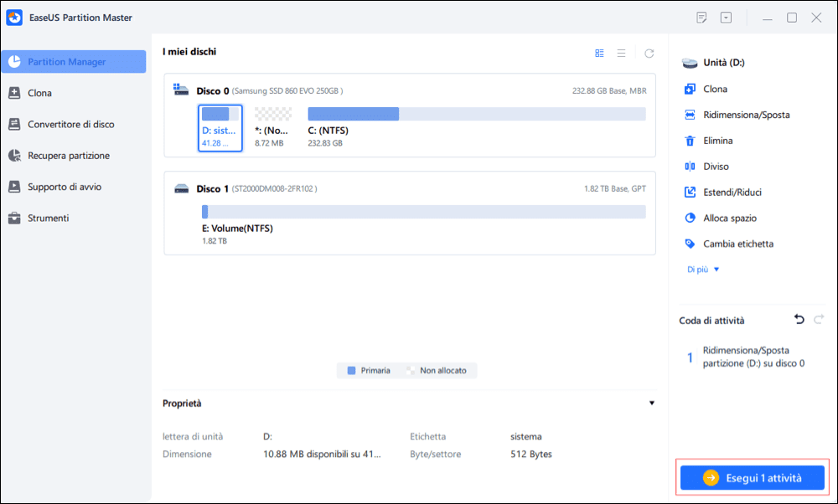Click the Unità (D:) drive icon
The height and width of the screenshot is (504, 838).
coord(690,63)
